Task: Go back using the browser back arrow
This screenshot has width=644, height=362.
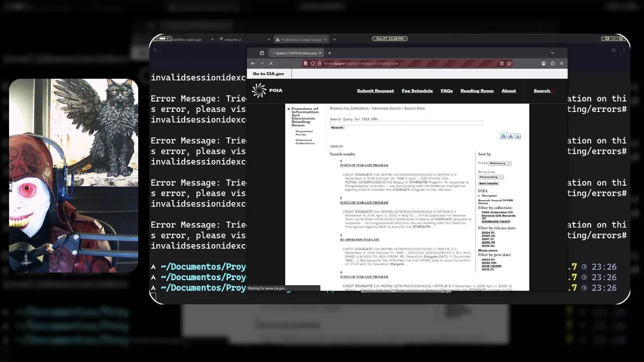Action: tap(253, 63)
